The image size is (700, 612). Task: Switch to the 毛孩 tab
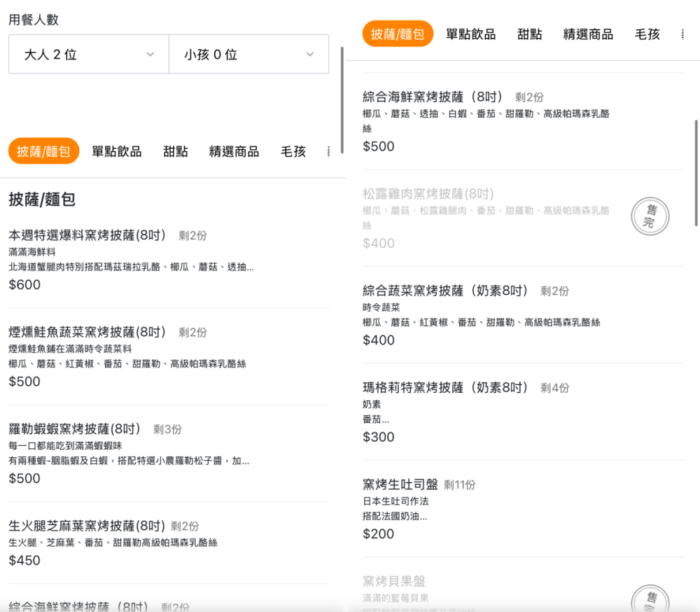pos(293,151)
